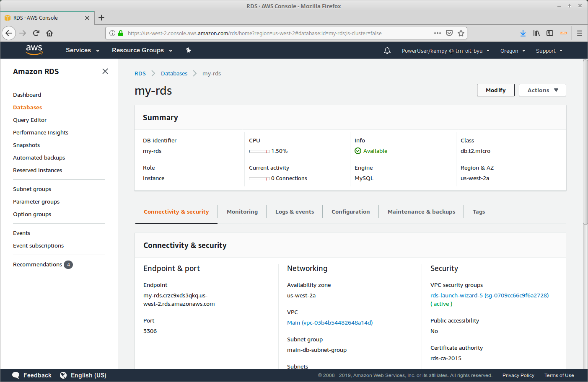Click the green padlock security icon
Image resolution: width=588 pixels, height=382 pixels.
(121, 33)
